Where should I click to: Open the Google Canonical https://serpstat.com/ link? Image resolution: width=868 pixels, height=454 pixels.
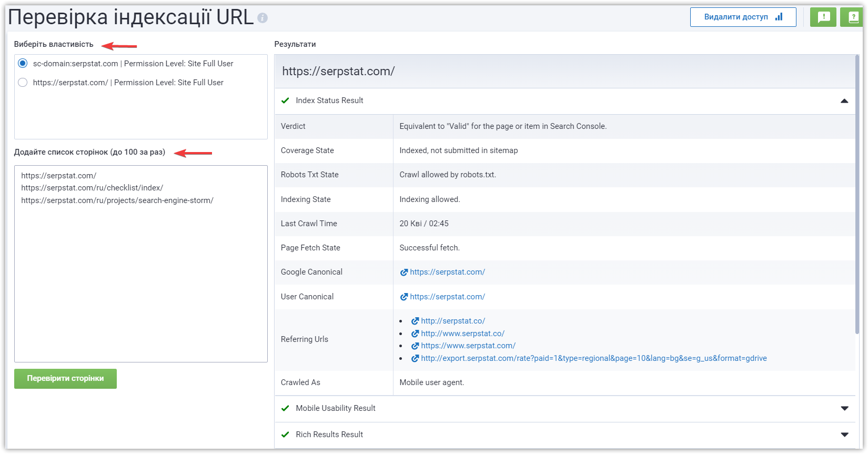(x=447, y=272)
